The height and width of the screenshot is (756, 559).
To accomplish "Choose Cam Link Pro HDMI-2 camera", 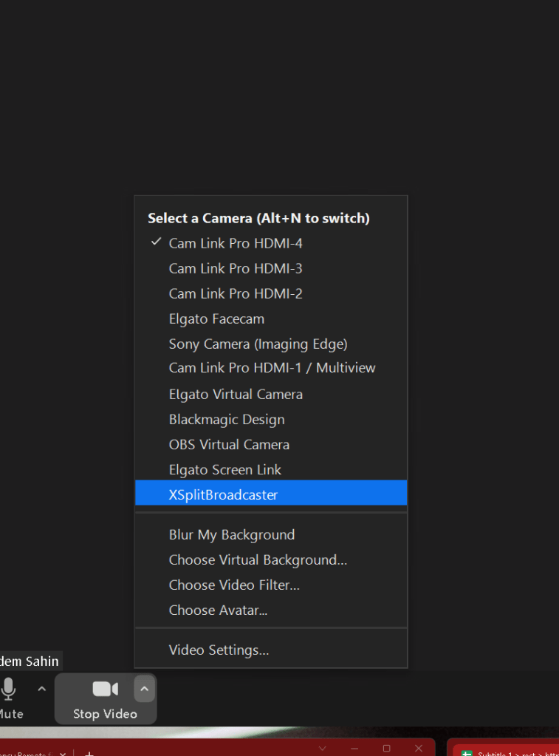I will [271, 293].
